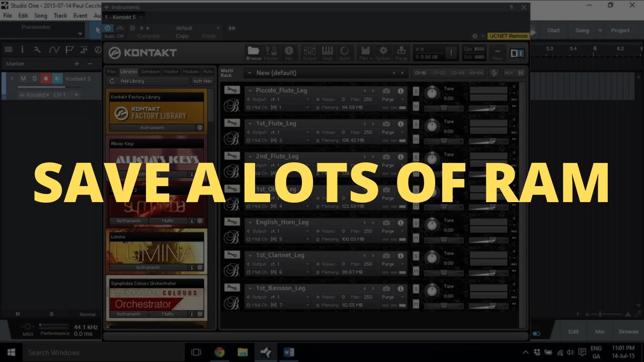Image resolution: width=644 pixels, height=362 pixels.
Task: Click the refresh icon beside Add Library
Action: coord(112,81)
